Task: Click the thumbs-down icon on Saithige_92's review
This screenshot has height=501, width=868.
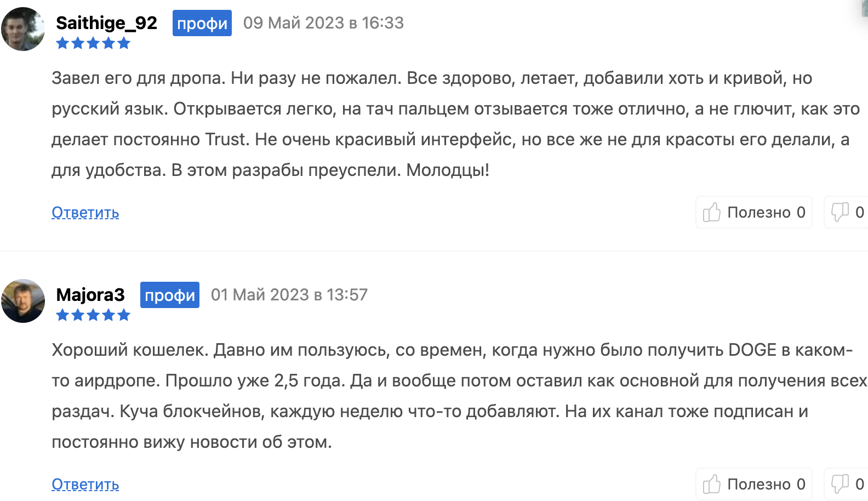Action: (840, 212)
